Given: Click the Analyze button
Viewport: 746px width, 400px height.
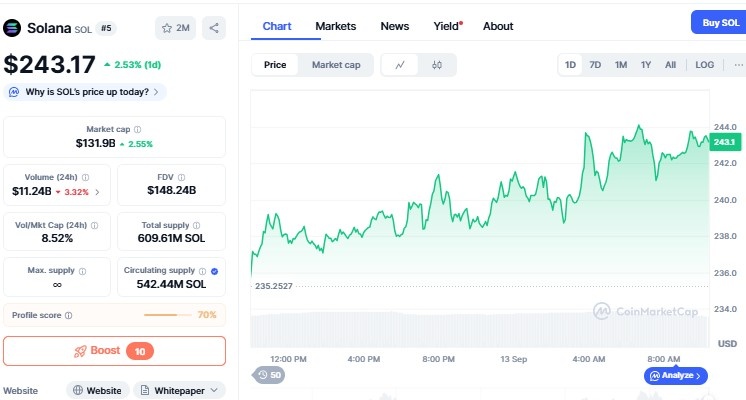Looking at the screenshot, I should (x=676, y=376).
